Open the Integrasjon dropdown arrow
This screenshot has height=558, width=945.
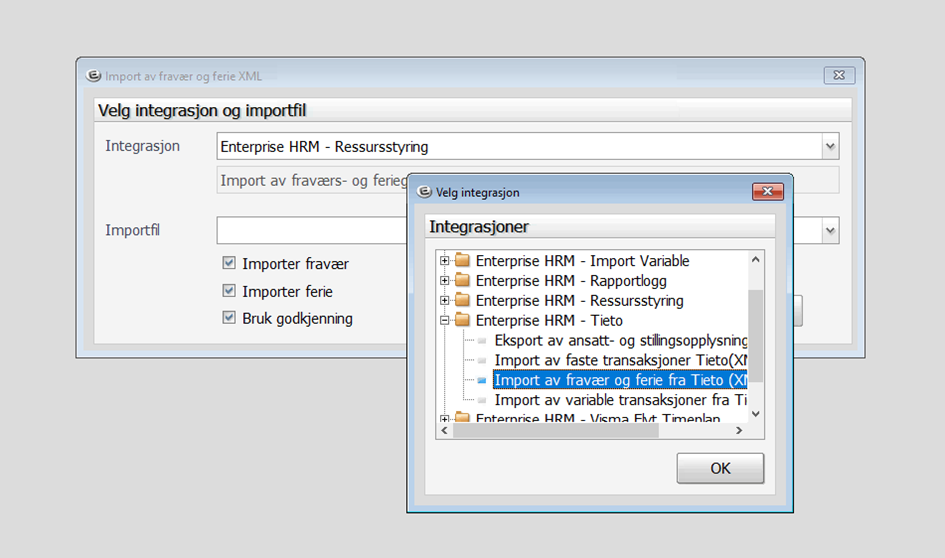[x=830, y=146]
